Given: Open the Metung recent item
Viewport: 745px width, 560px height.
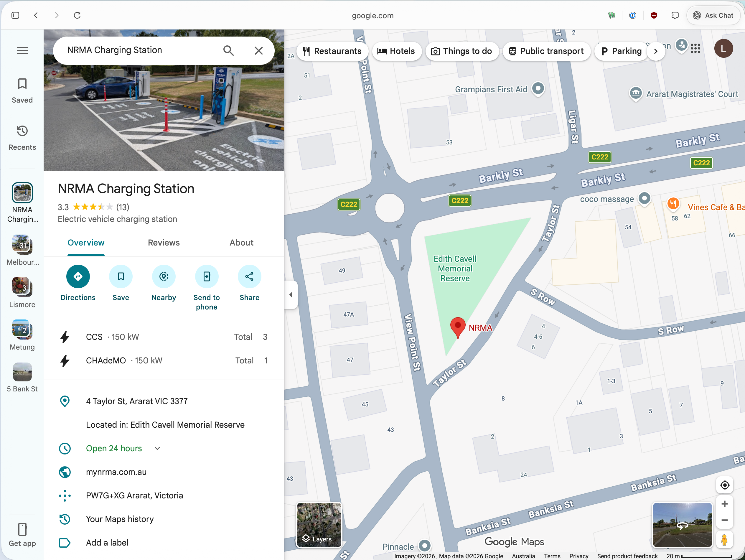Looking at the screenshot, I should point(22,335).
